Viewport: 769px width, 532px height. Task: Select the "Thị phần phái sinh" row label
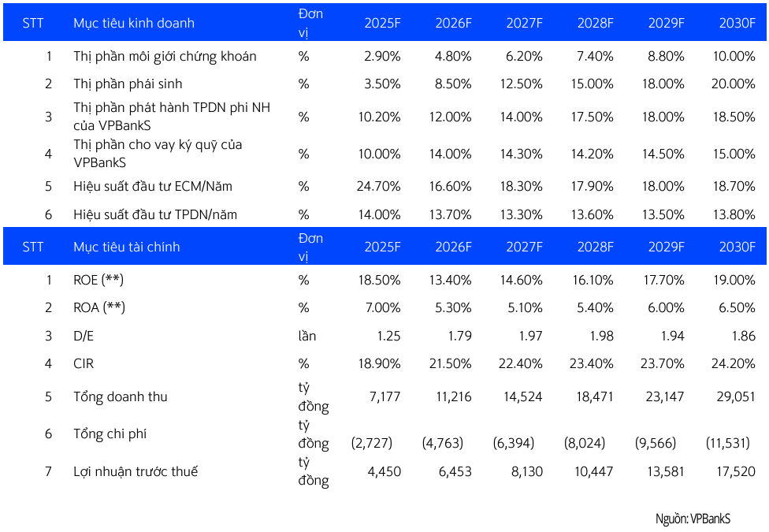point(128,84)
